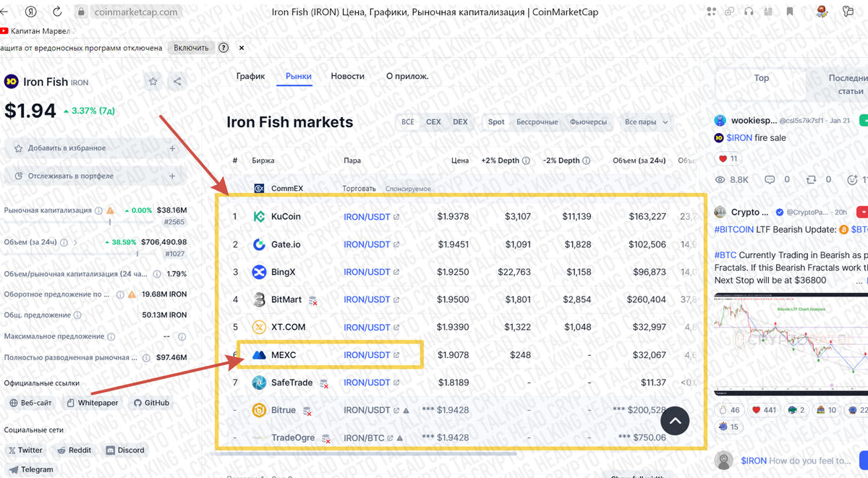Open the Все пары dropdown

click(646, 122)
